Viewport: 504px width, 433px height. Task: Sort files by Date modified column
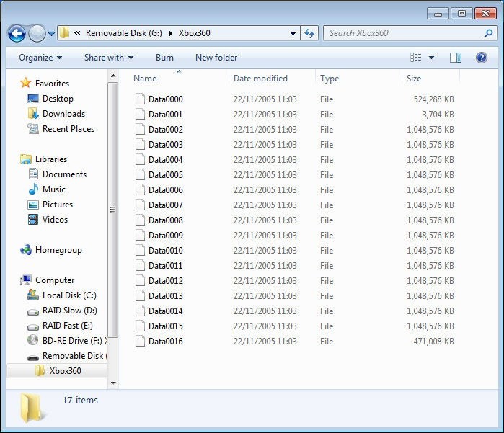(x=260, y=79)
